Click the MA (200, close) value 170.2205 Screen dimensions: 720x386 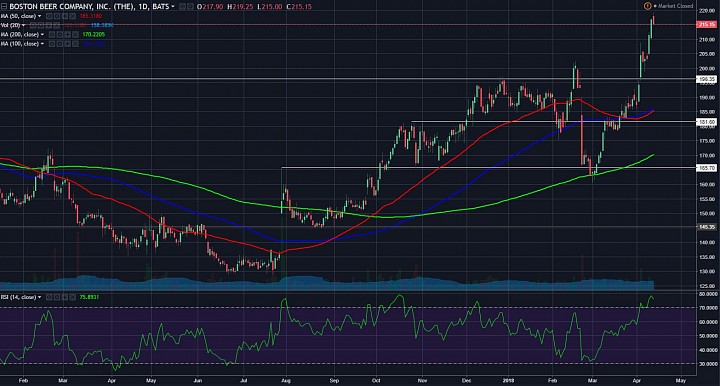pyautogui.click(x=94, y=34)
